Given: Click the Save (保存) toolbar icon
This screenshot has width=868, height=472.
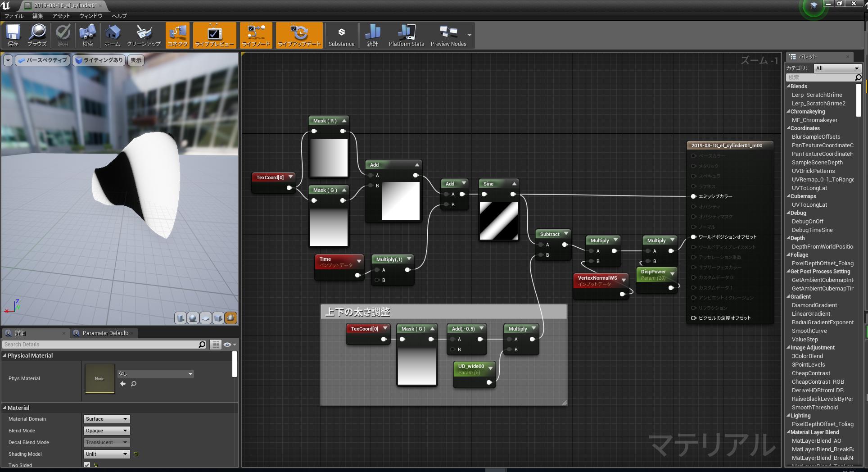Looking at the screenshot, I should 13,35.
